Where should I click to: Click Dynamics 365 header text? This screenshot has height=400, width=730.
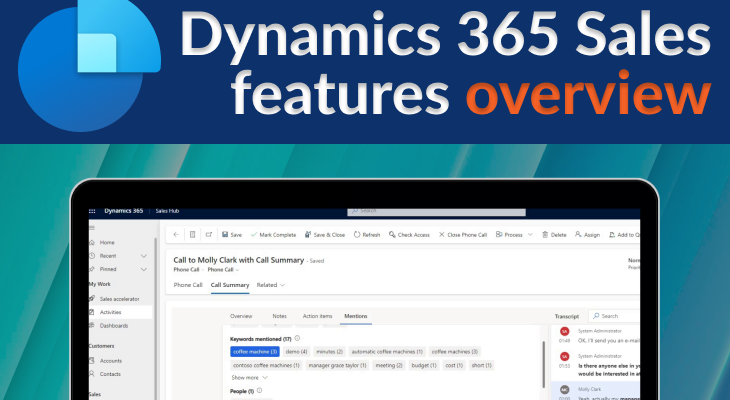[x=123, y=210]
